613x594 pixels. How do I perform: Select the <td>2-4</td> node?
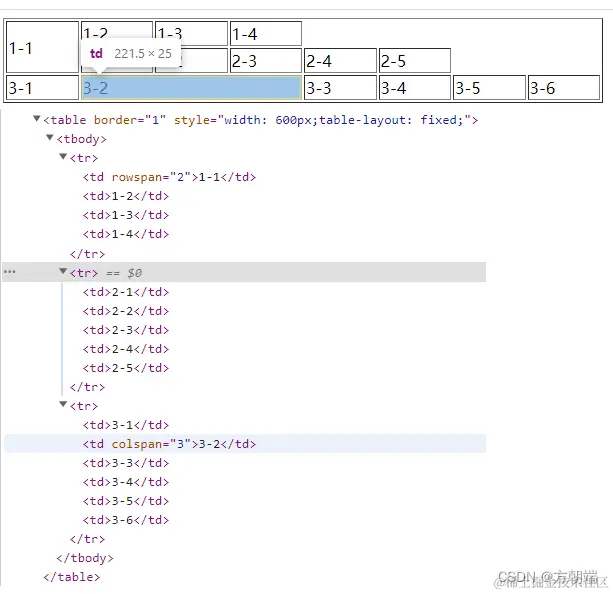point(126,349)
